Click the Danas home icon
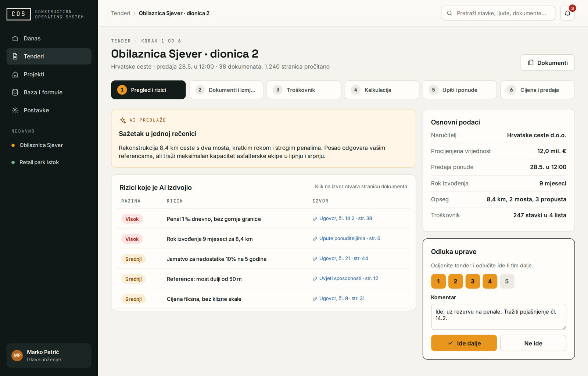The height and width of the screenshot is (376, 588). click(x=15, y=38)
